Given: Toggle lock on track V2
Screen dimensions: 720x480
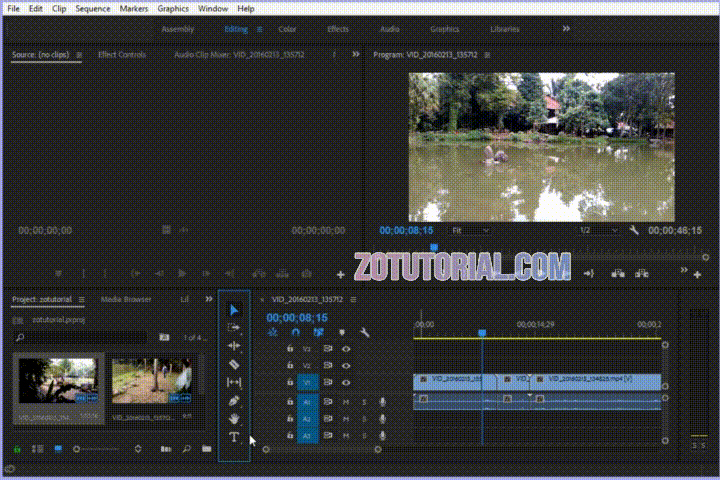Looking at the screenshot, I should 290,365.
